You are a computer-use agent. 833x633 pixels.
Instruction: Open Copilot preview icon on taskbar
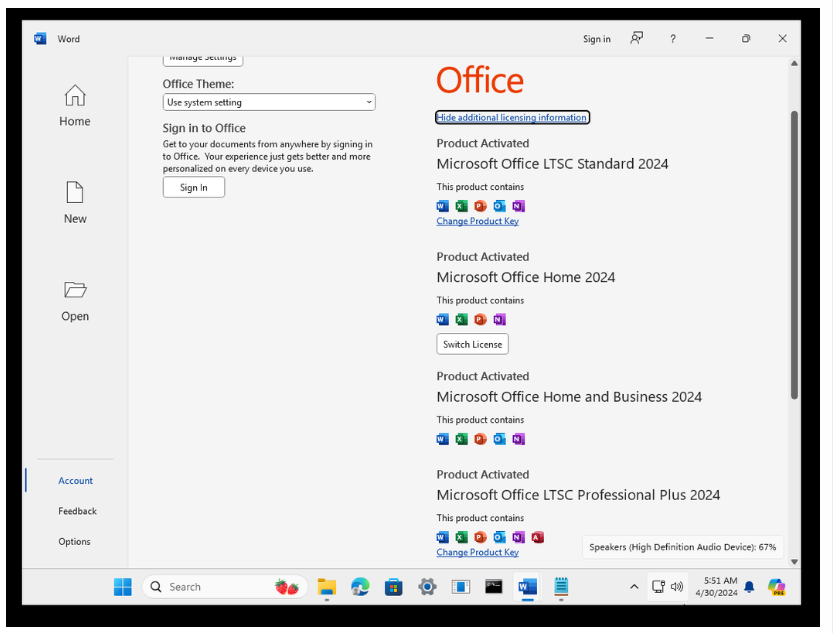[776, 587]
